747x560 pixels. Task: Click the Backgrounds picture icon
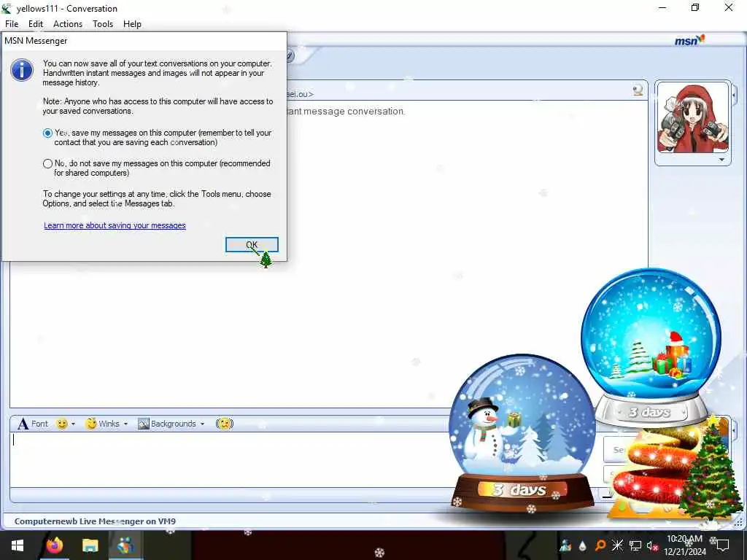pyautogui.click(x=144, y=424)
